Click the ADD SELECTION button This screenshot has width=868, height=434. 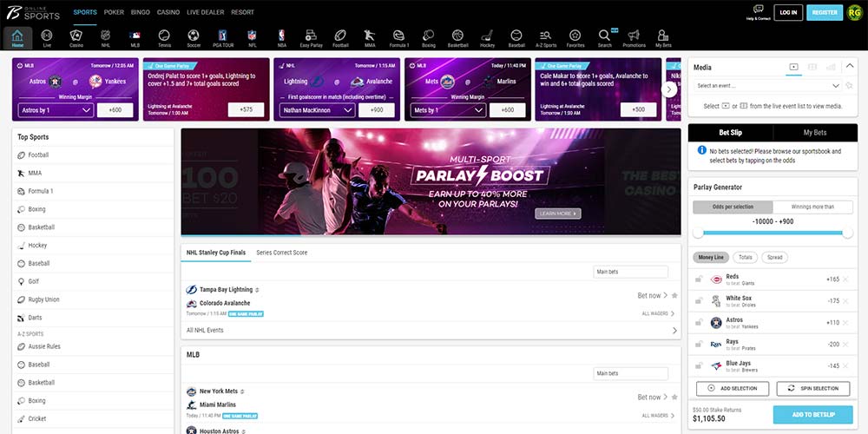tap(733, 389)
